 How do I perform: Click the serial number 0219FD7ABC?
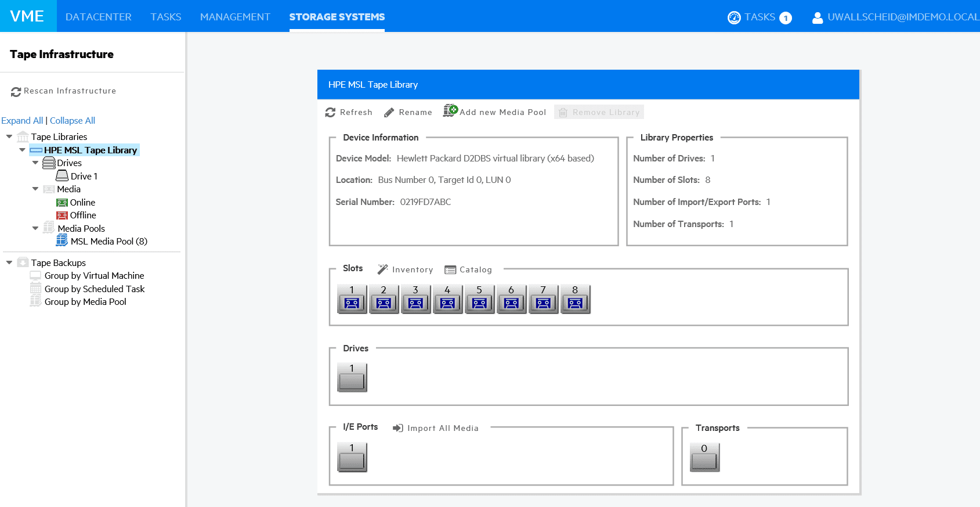[x=425, y=202]
